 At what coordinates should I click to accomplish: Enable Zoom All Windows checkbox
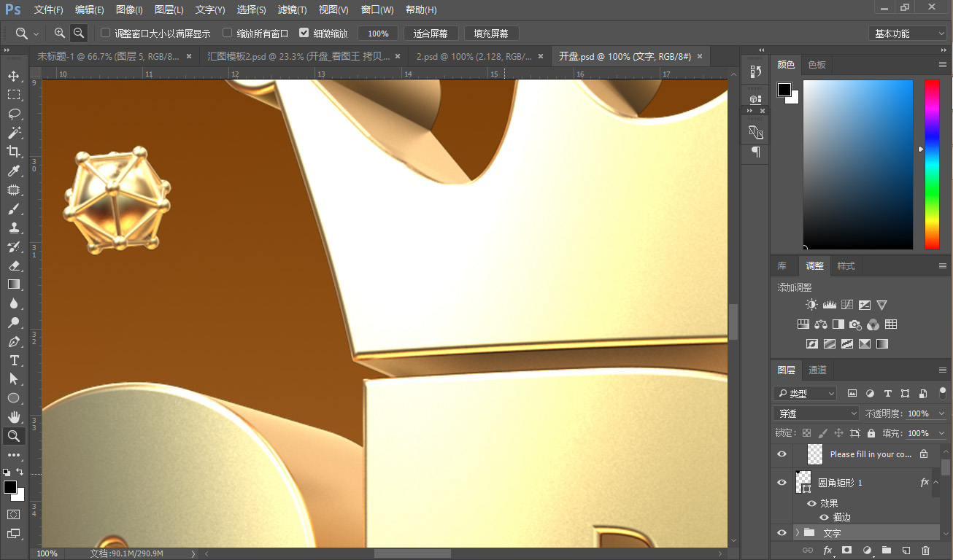click(228, 33)
